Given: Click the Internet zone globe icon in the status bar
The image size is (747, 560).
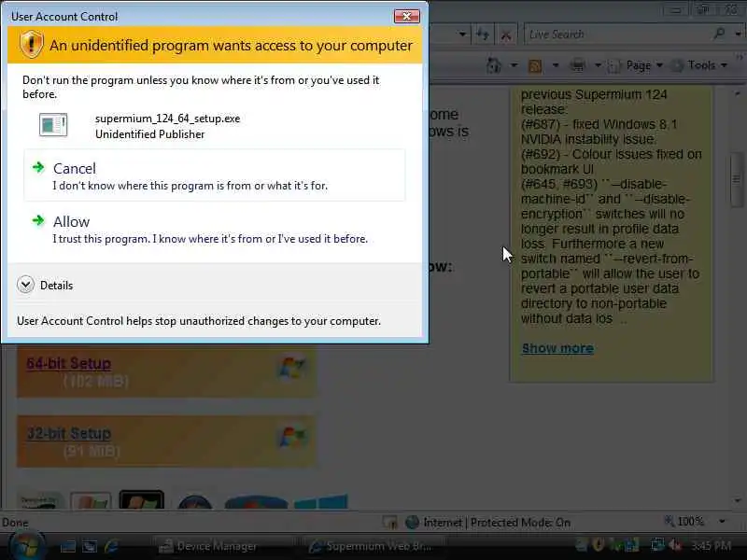Looking at the screenshot, I should coord(412,523).
